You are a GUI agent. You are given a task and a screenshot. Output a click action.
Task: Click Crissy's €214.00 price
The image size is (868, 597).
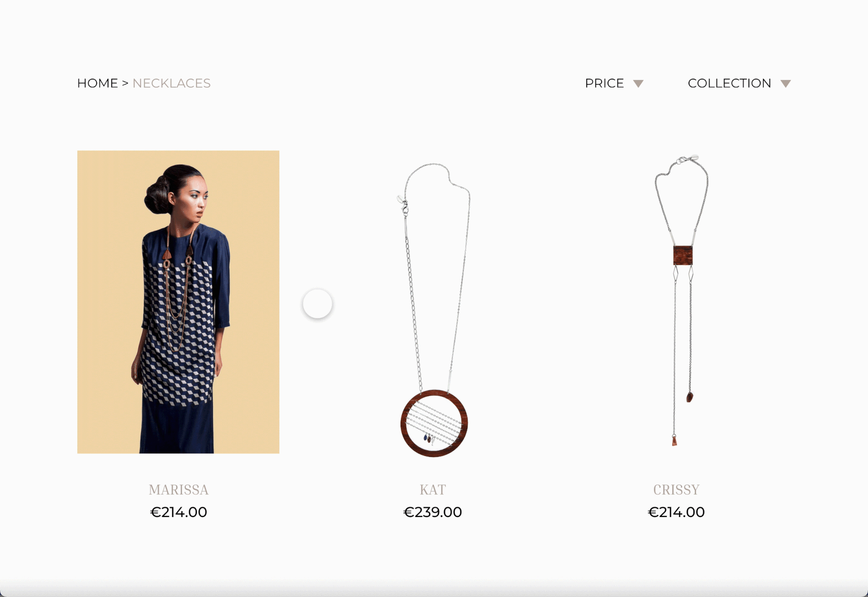tap(676, 512)
